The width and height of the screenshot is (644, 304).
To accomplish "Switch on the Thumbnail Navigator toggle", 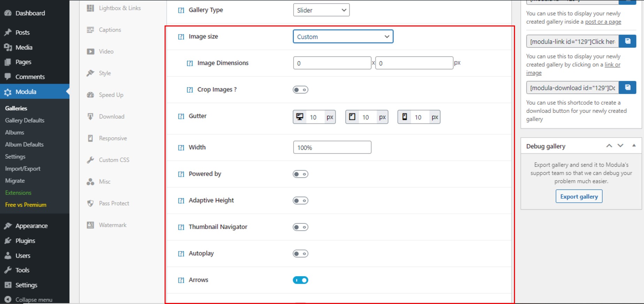I will click(x=301, y=227).
